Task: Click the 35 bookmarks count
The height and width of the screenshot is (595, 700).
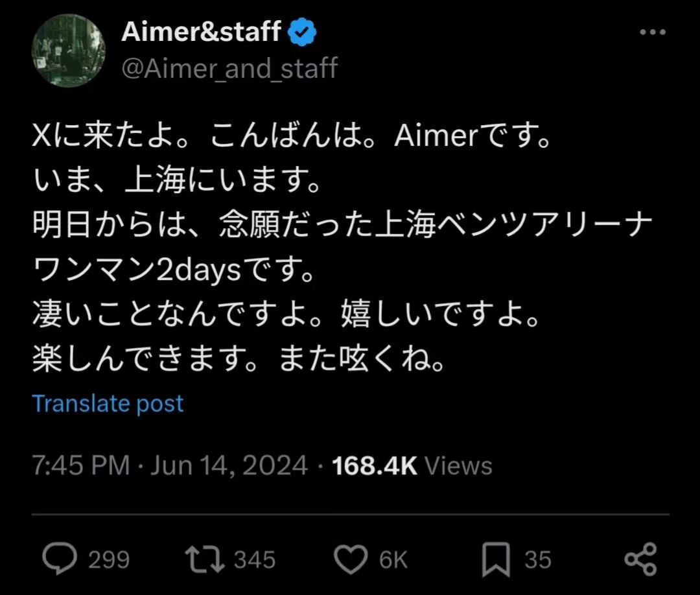Action: pyautogui.click(x=537, y=560)
